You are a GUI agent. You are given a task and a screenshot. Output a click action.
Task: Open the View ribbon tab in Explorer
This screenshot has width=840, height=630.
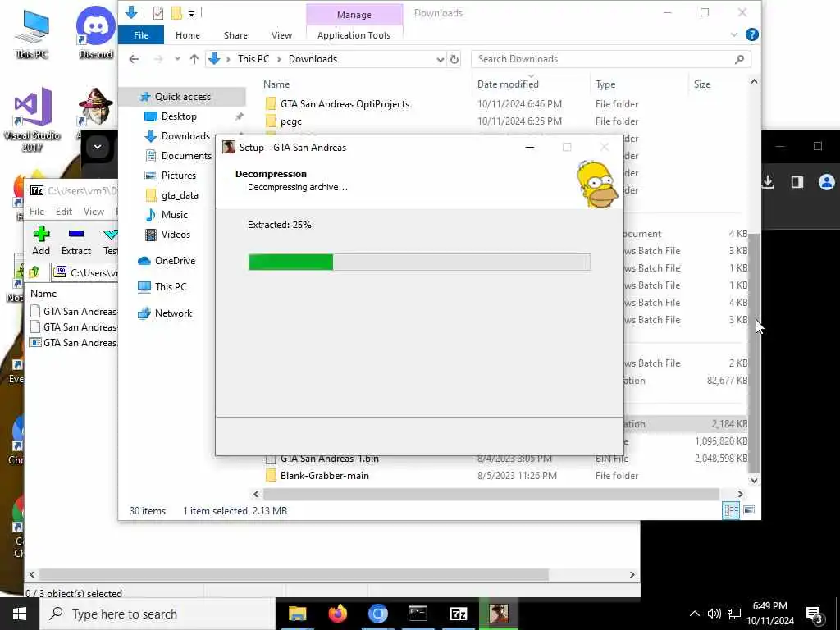tap(281, 35)
